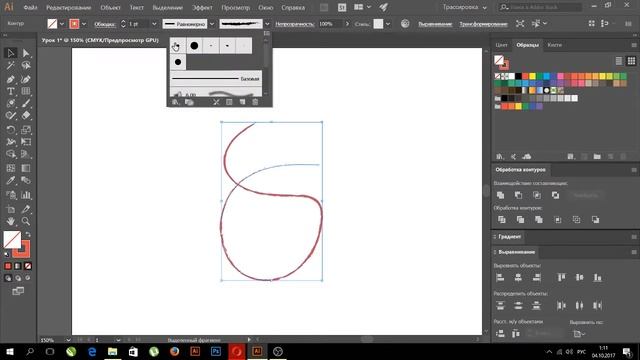This screenshot has width=640, height=360.
Task: Align objects to horizontal left
Action: pos(500,278)
